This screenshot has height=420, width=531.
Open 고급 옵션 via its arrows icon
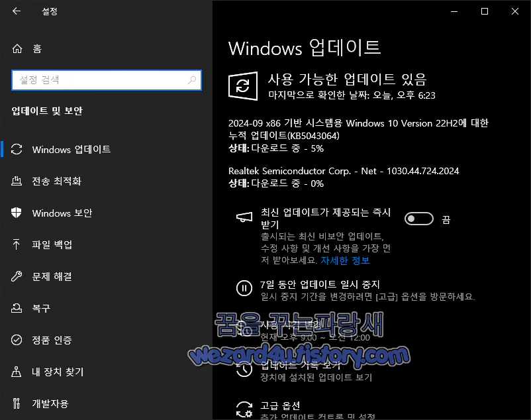pyautogui.click(x=243, y=409)
